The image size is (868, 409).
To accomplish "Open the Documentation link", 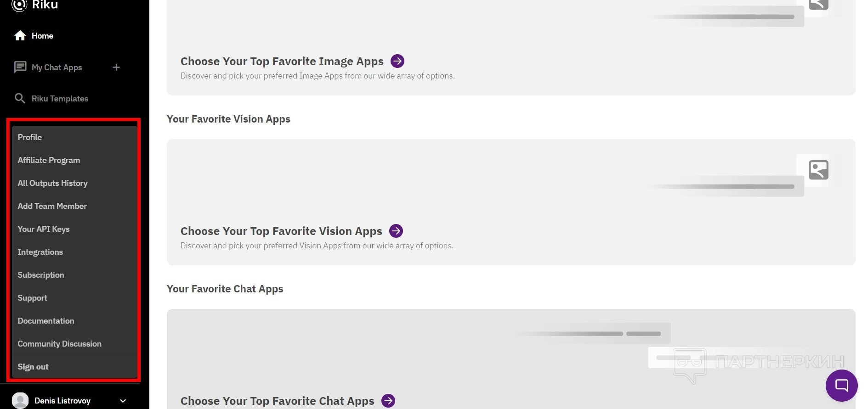I will (46, 321).
